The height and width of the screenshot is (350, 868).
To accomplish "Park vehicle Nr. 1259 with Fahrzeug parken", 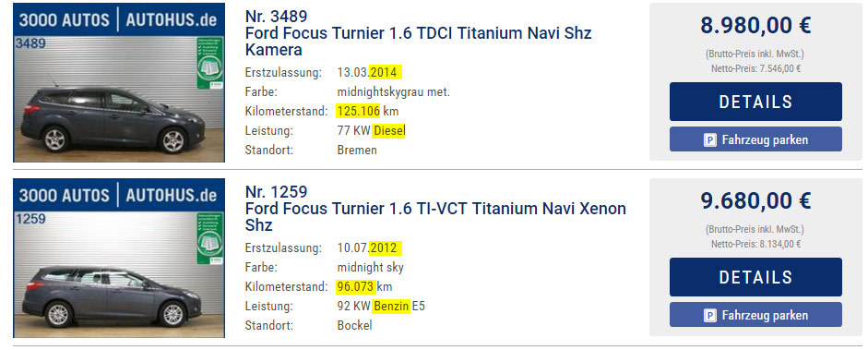I will click(755, 315).
